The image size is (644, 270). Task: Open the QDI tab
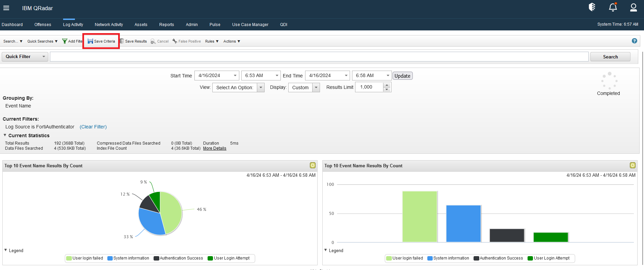coord(284,25)
